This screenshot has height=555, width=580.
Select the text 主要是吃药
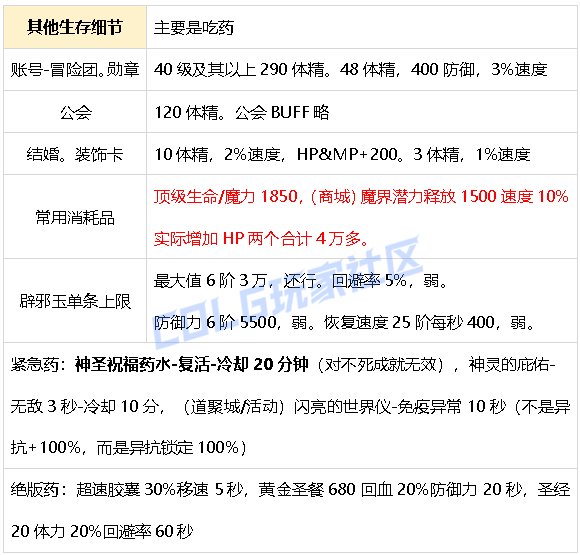point(194,28)
